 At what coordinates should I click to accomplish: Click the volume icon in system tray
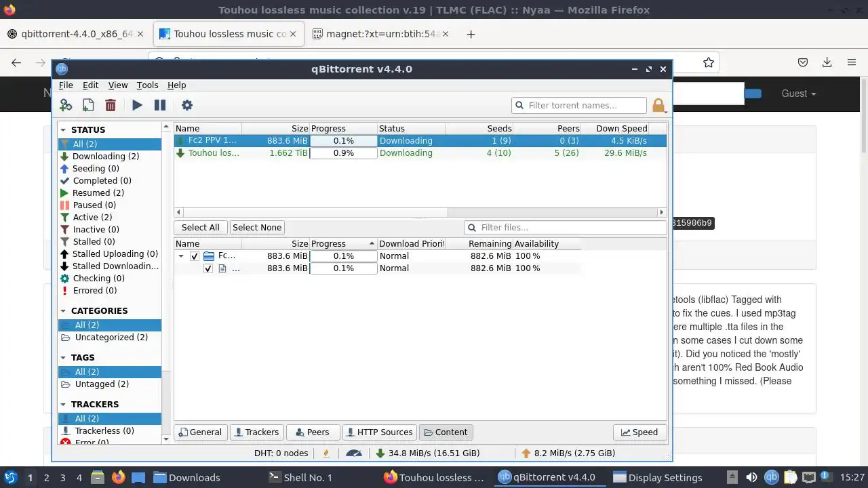click(751, 477)
